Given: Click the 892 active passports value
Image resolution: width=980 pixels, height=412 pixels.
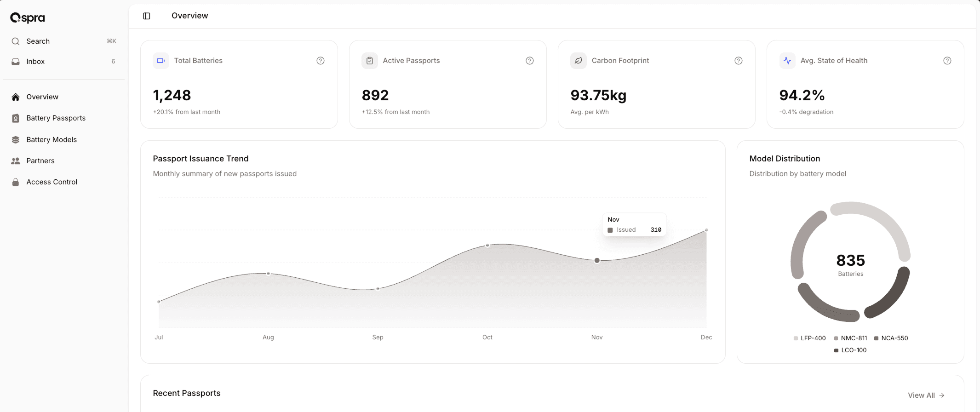Looking at the screenshot, I should pyautogui.click(x=375, y=95).
